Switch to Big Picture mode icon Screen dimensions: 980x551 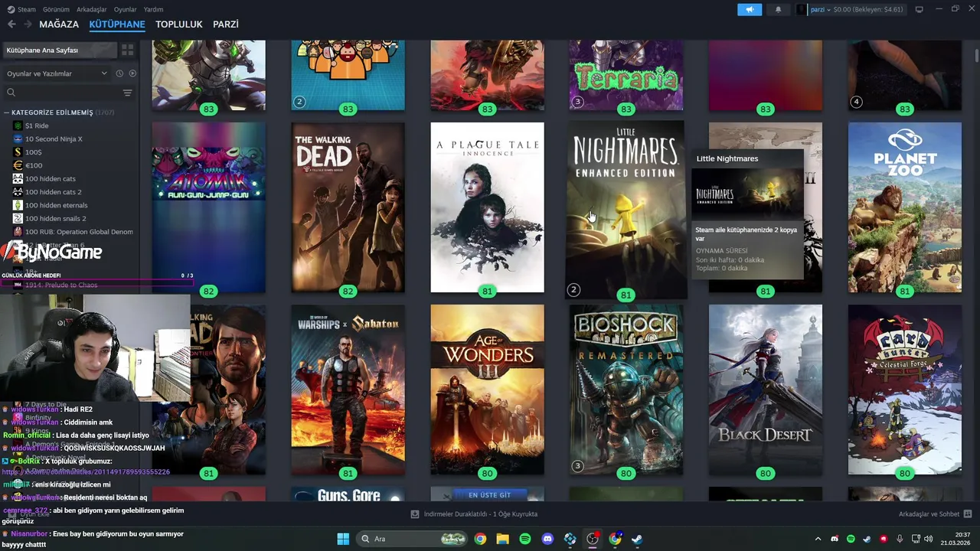[x=919, y=9]
